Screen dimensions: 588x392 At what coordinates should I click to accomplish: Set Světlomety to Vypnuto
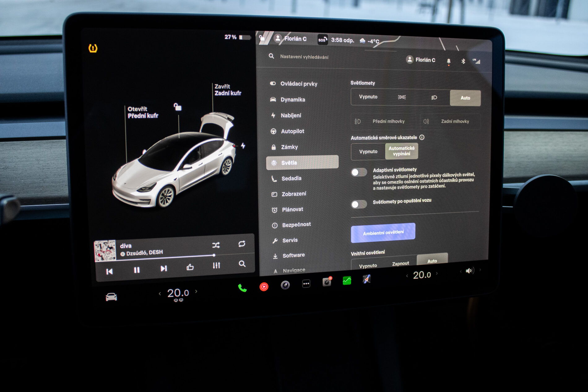click(x=368, y=97)
